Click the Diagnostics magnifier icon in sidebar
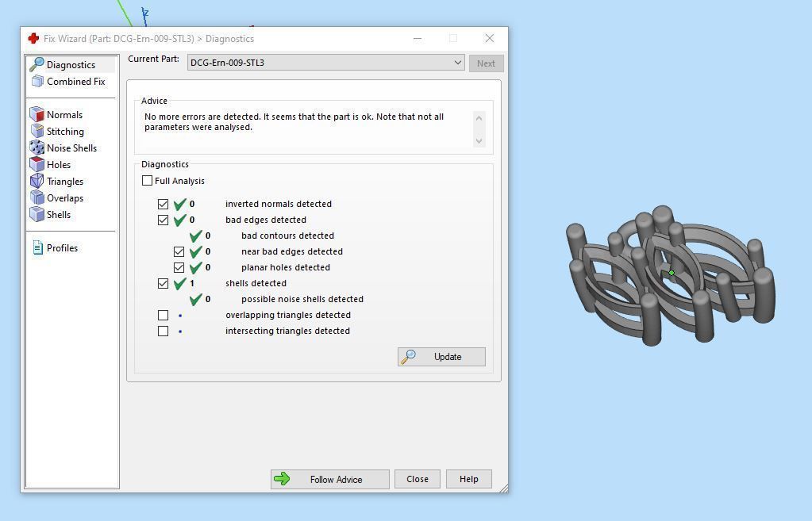Screen dimensions: 812x521 [x=37, y=65]
